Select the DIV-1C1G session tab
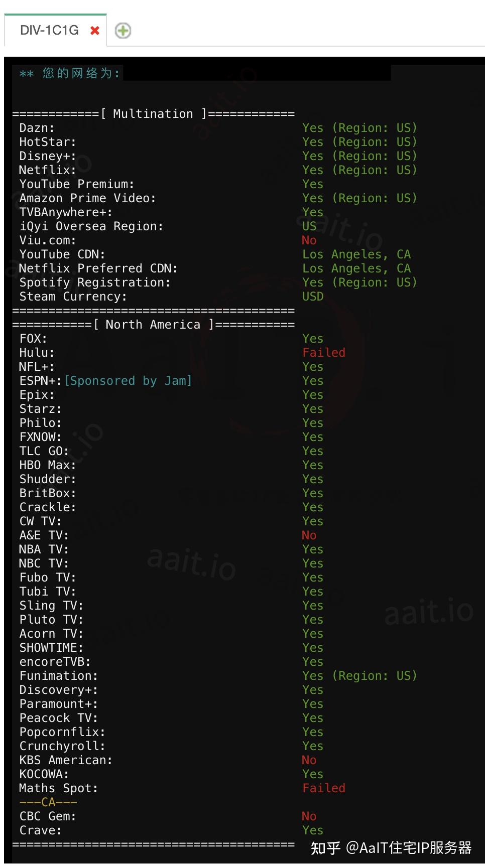 (x=49, y=31)
